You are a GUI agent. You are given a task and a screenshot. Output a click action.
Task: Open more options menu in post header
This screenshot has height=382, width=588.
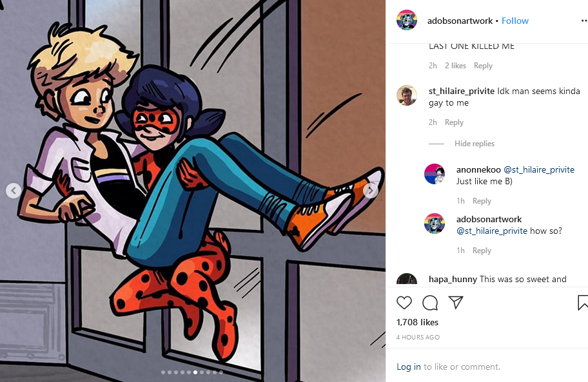[x=584, y=21]
